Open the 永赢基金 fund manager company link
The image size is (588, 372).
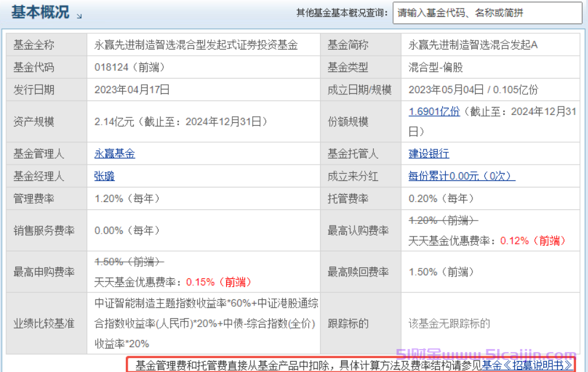114,154
